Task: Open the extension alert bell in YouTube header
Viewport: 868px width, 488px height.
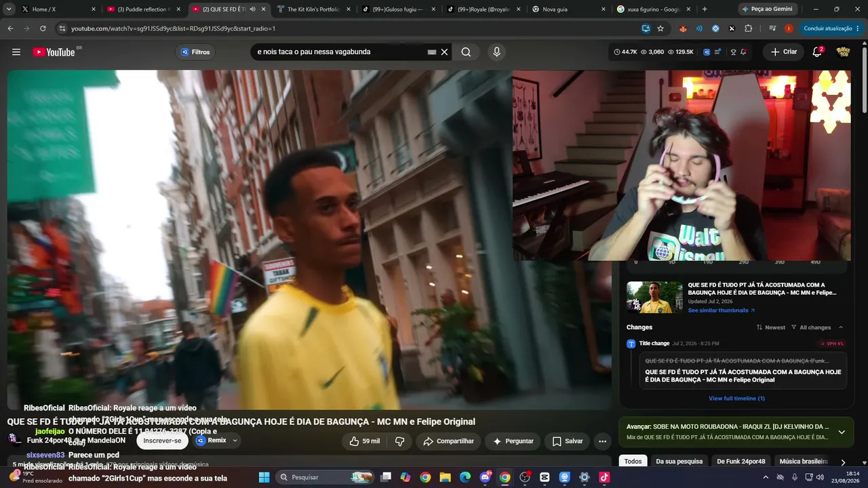Action: (744, 52)
